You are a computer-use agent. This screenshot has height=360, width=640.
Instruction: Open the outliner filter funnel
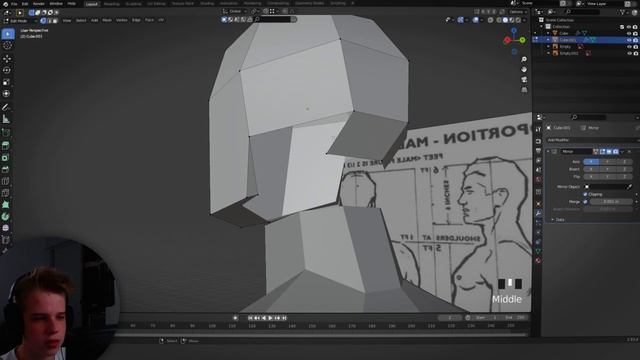tap(623, 12)
